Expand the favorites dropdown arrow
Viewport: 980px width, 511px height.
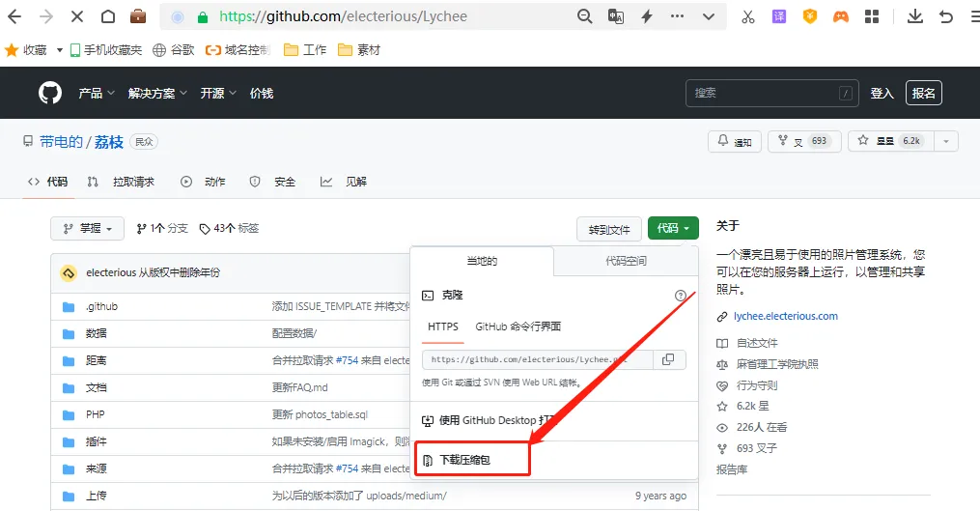(59, 50)
